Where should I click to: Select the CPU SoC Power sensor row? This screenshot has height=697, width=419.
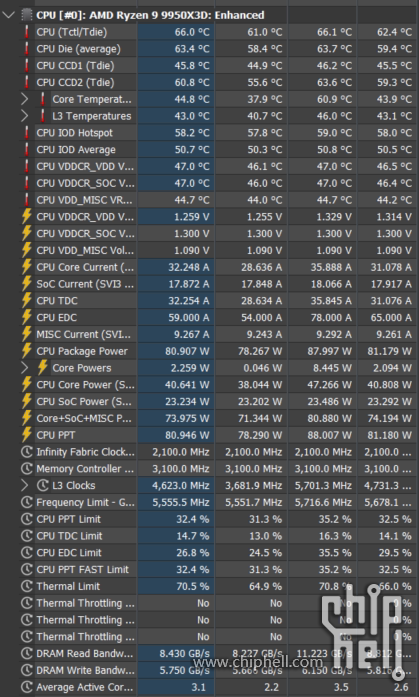tap(209, 401)
